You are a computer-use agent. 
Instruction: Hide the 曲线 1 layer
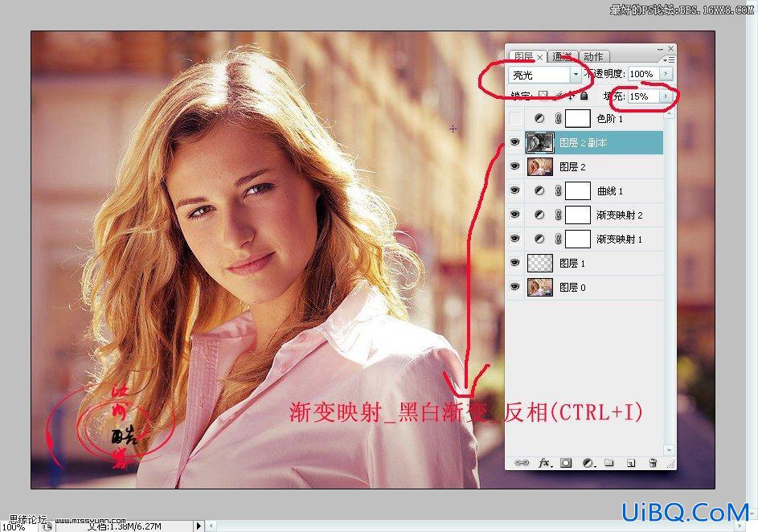[515, 190]
